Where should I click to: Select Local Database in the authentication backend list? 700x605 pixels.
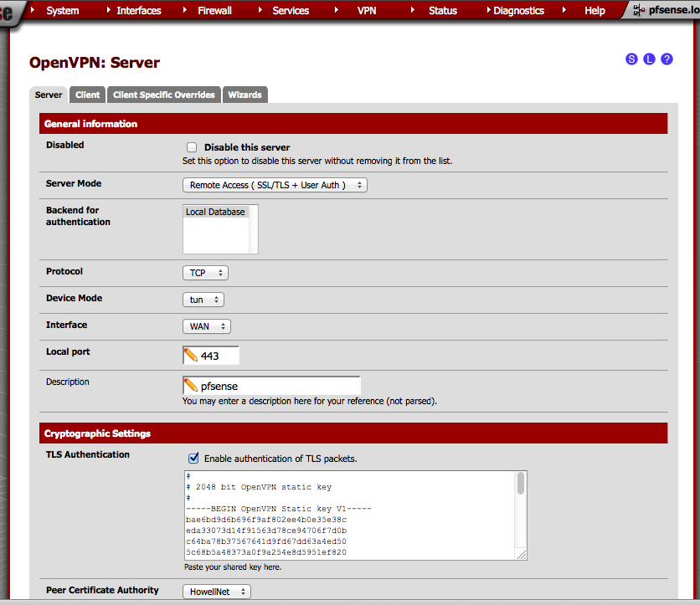pyautogui.click(x=216, y=212)
